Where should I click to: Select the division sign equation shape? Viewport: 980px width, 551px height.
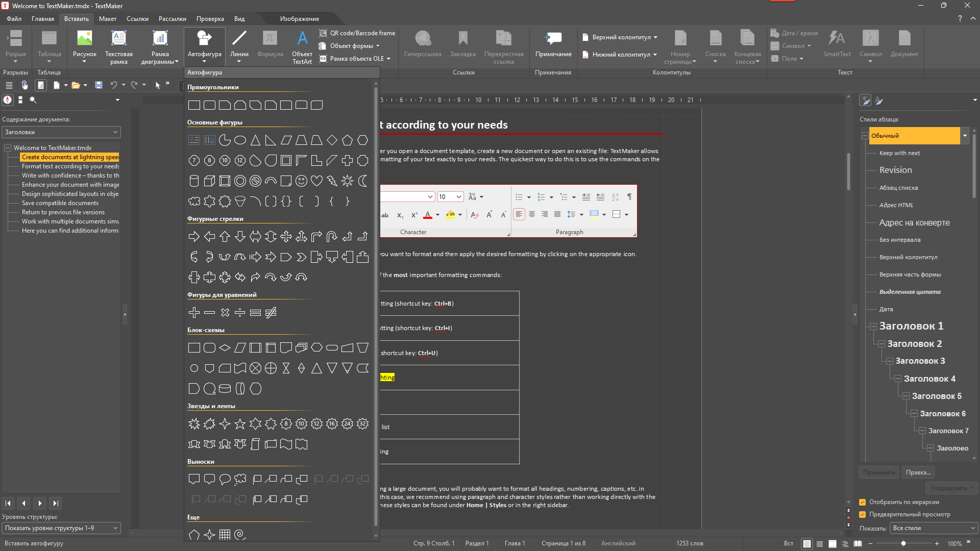pos(240,312)
